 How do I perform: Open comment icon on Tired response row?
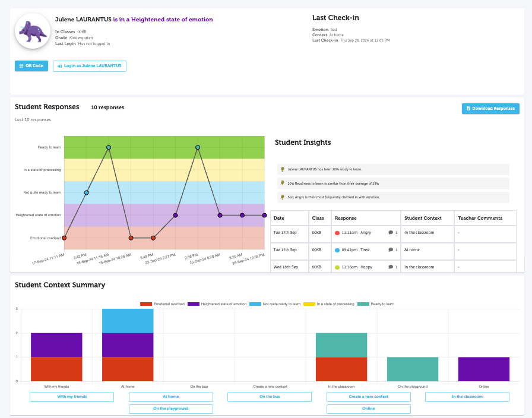point(391,251)
